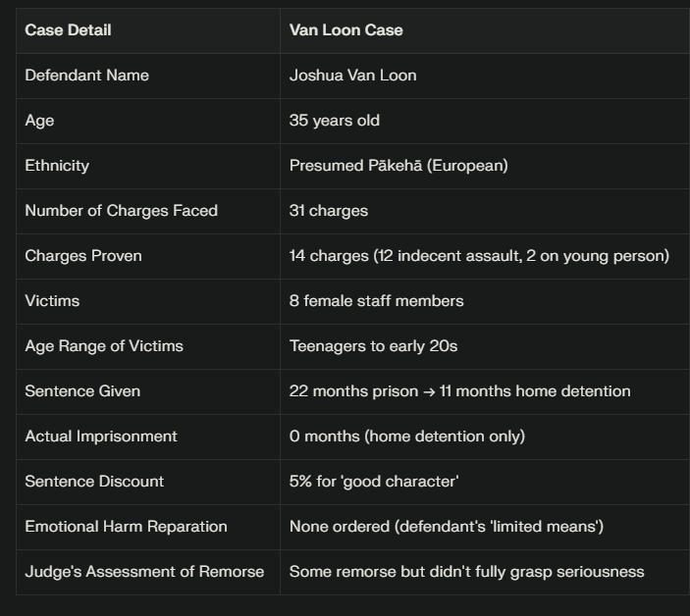Click the 'Teenagers to early 20s' cell
This screenshot has width=690, height=616.
[373, 345]
